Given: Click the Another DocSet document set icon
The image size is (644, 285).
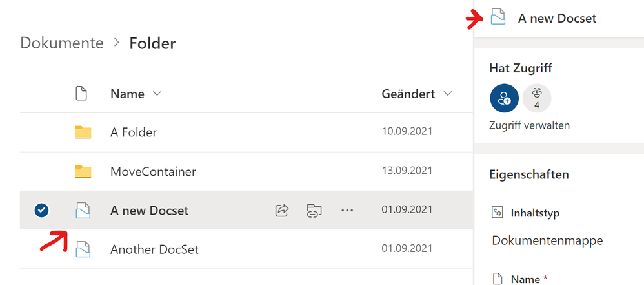Looking at the screenshot, I should click(x=83, y=249).
